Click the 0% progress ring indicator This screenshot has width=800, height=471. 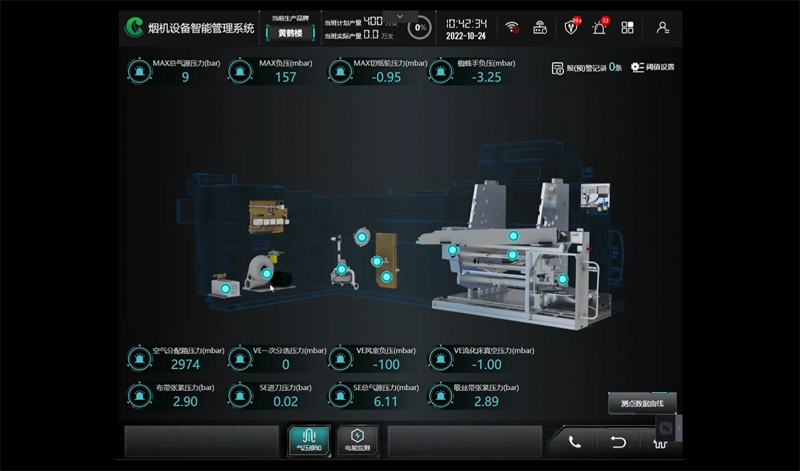click(x=421, y=27)
